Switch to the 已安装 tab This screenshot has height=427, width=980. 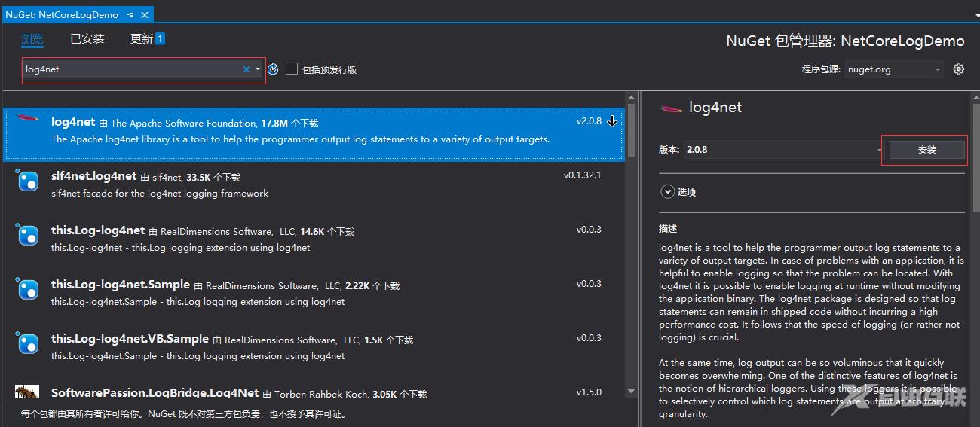[x=87, y=39]
